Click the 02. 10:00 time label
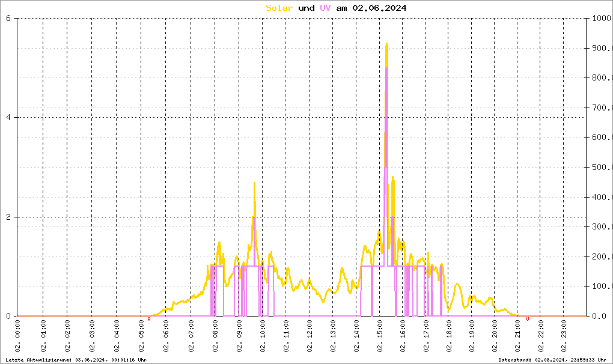This screenshot has height=364, width=613. pos(262,336)
